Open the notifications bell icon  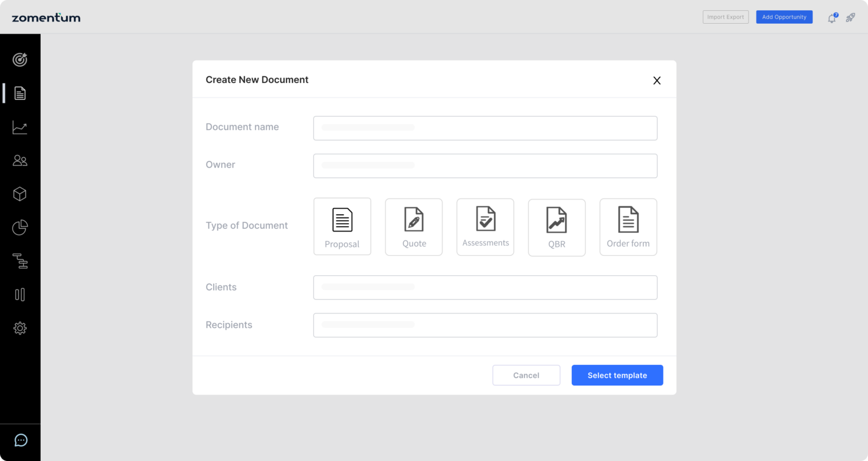pos(832,18)
